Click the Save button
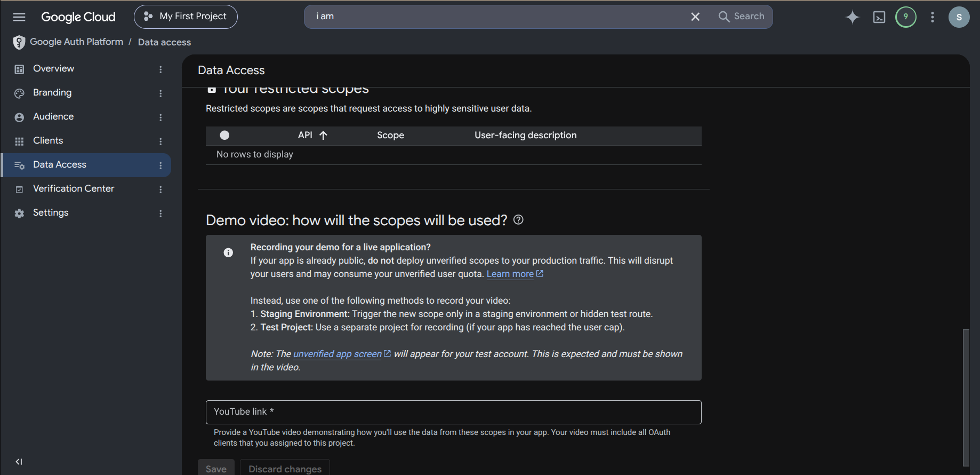 pyautogui.click(x=216, y=469)
